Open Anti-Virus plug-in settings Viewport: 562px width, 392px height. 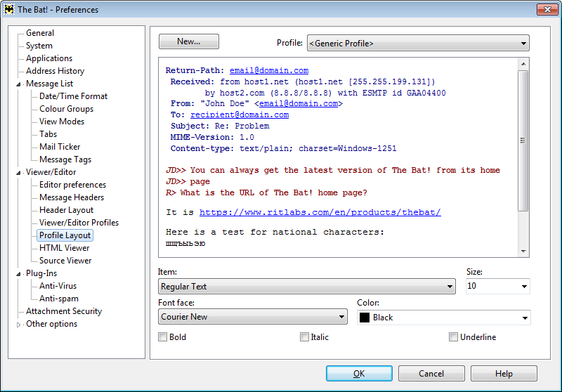pyautogui.click(x=58, y=286)
